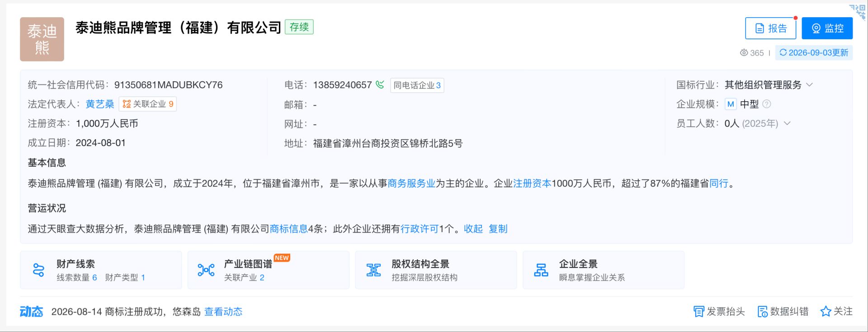This screenshot has height=332, width=868.
Task: Open 查看动态 link
Action: (x=223, y=312)
